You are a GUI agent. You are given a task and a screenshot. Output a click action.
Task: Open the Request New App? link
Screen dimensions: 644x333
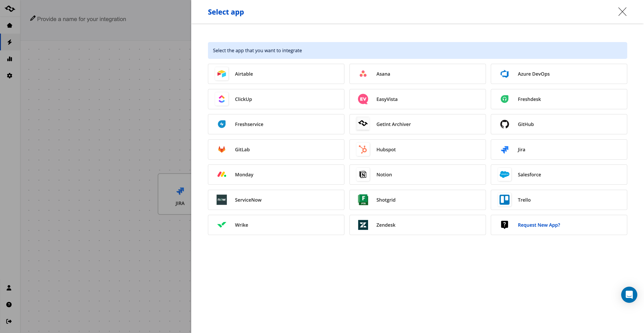[539, 225]
